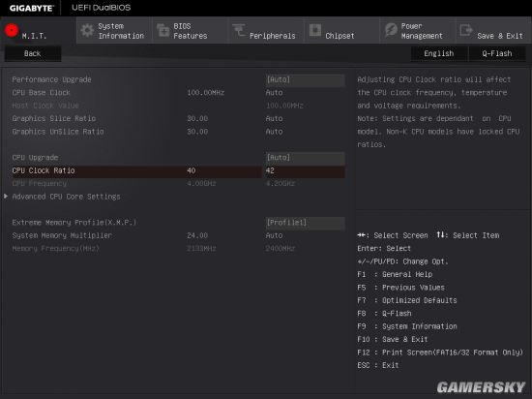Screen dimensions: 532x399
Task: Select System Memory Multiplier Auto value
Action: tap(274, 235)
